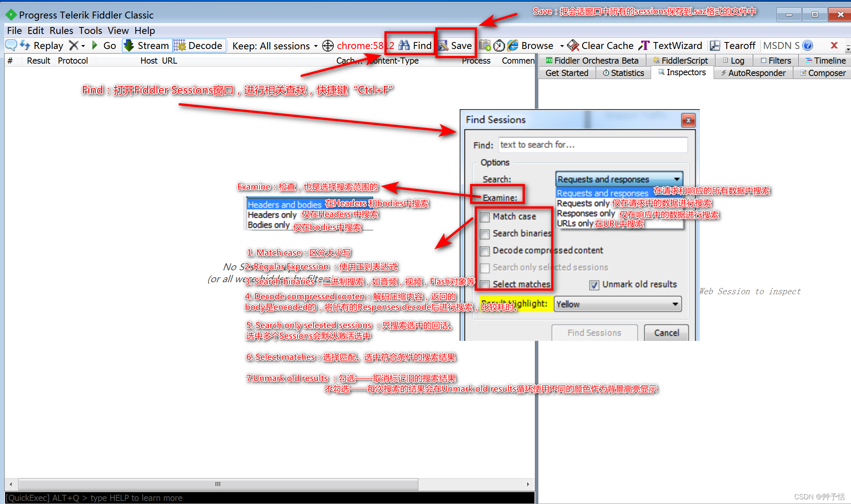Click the Go resume button

[104, 46]
